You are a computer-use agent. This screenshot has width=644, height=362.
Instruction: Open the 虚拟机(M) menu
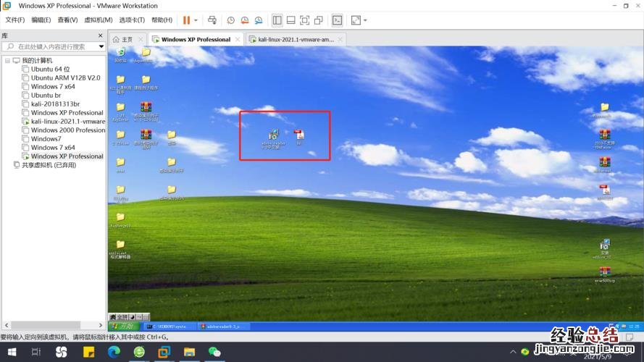(x=99, y=20)
